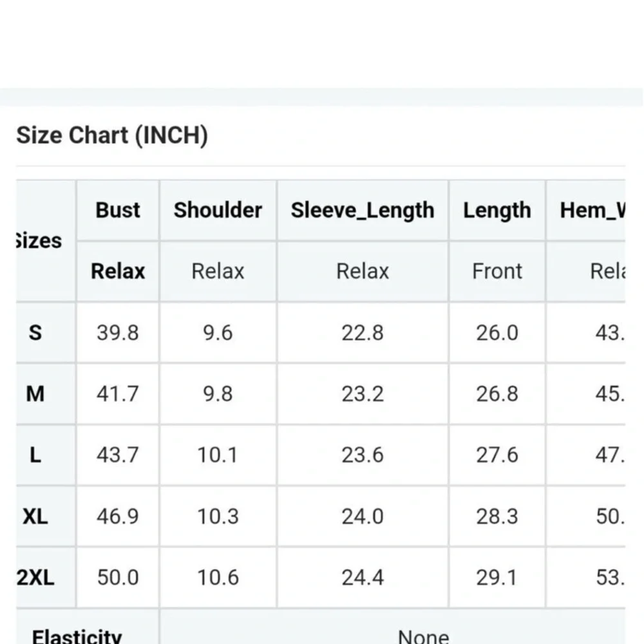644x644 pixels.
Task: Select the XL size row label
Action: (x=35, y=516)
